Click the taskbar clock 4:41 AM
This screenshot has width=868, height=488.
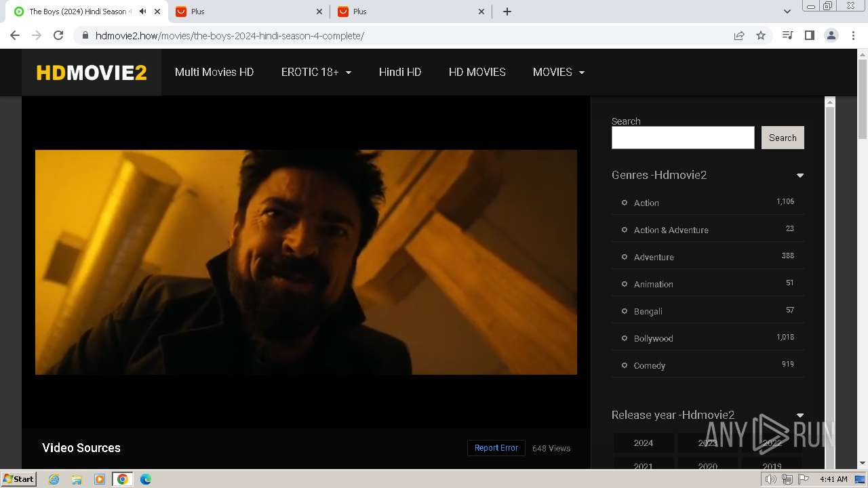point(833,479)
